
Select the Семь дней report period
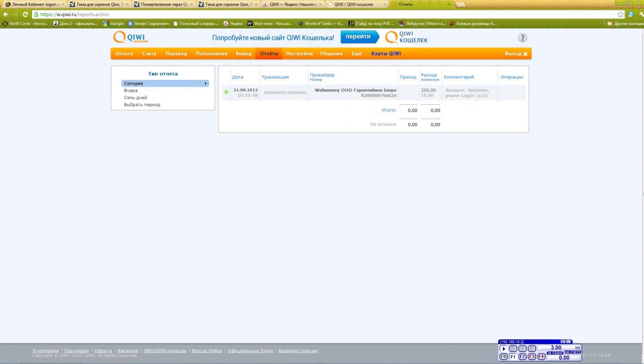click(x=135, y=98)
